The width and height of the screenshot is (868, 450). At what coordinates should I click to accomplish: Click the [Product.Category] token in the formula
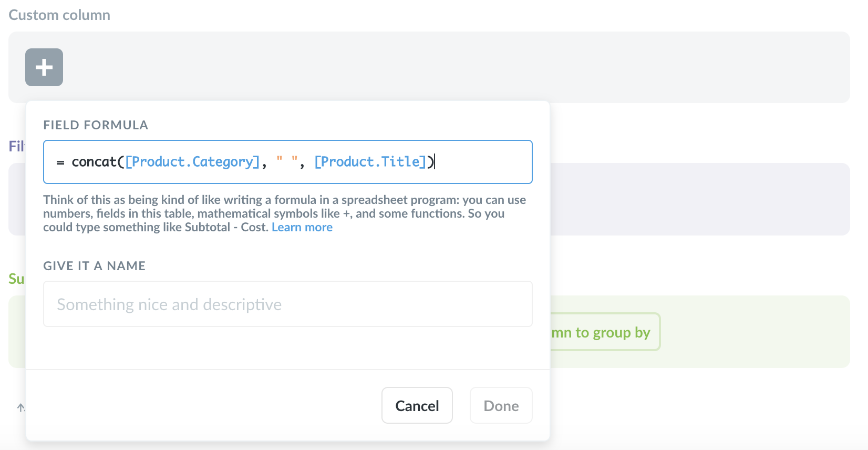click(192, 162)
